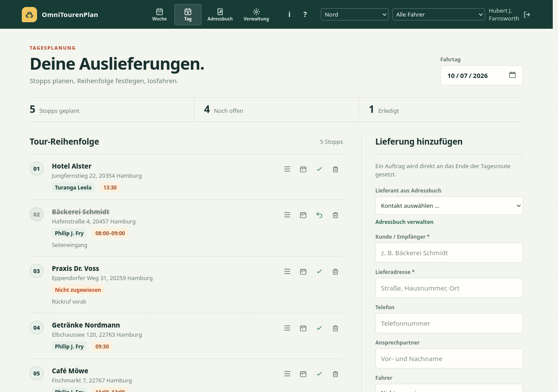The width and height of the screenshot is (558, 392).
Task: Click the Hubert J. Farnsworth user name
Action: pyautogui.click(x=504, y=14)
